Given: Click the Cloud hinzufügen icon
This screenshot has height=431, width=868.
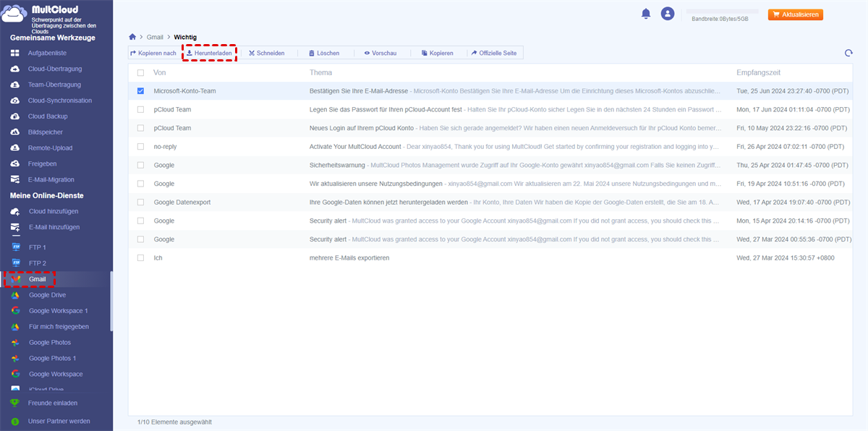Looking at the screenshot, I should coord(14,211).
